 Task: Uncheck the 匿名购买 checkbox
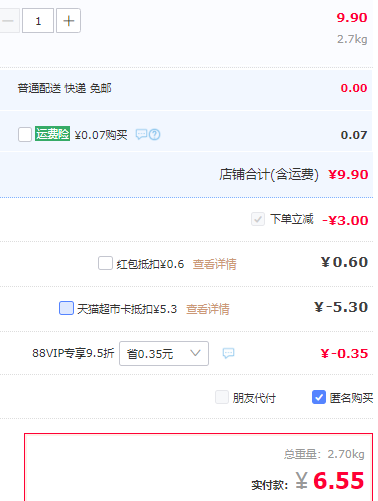point(319,397)
